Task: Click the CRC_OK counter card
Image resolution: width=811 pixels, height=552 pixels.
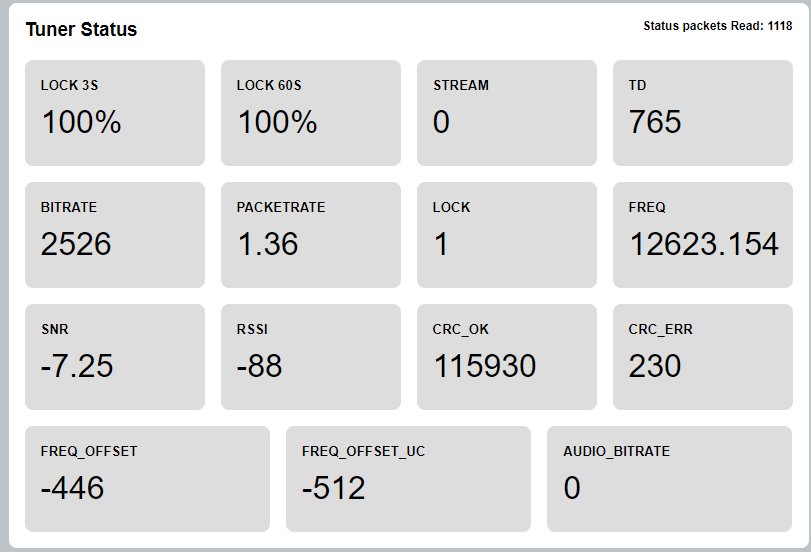Action: coord(507,356)
